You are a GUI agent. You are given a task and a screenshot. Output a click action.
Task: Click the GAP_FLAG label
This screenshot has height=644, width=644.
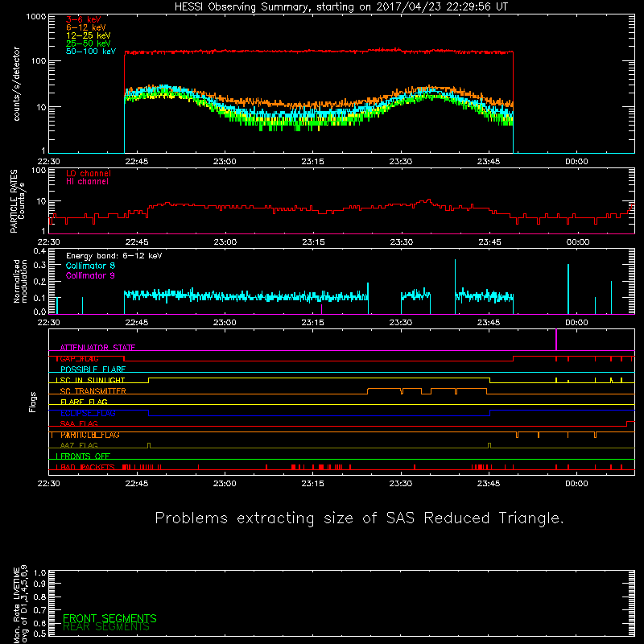(x=79, y=358)
